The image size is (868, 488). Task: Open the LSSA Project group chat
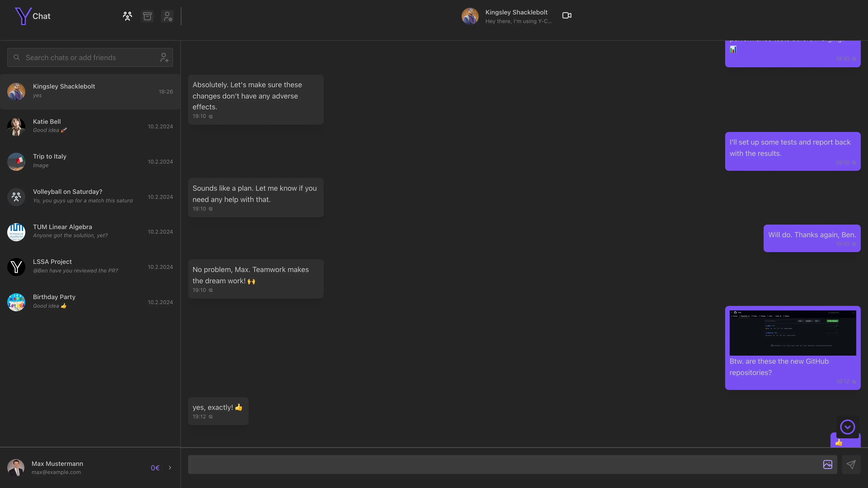[x=90, y=267]
